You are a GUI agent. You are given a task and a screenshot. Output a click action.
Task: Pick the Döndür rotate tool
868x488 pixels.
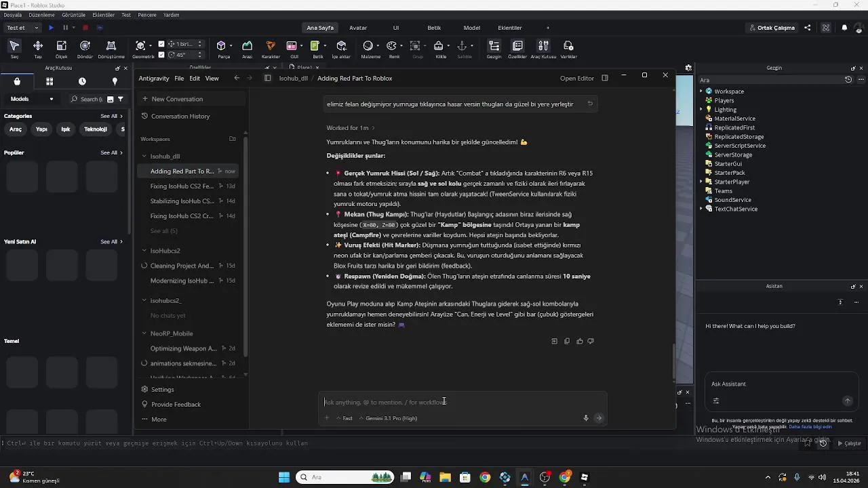coord(85,49)
